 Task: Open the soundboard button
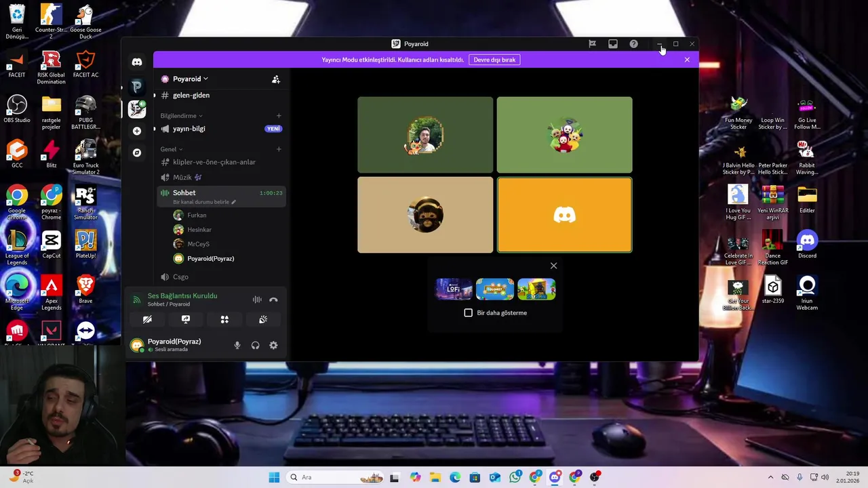point(263,319)
